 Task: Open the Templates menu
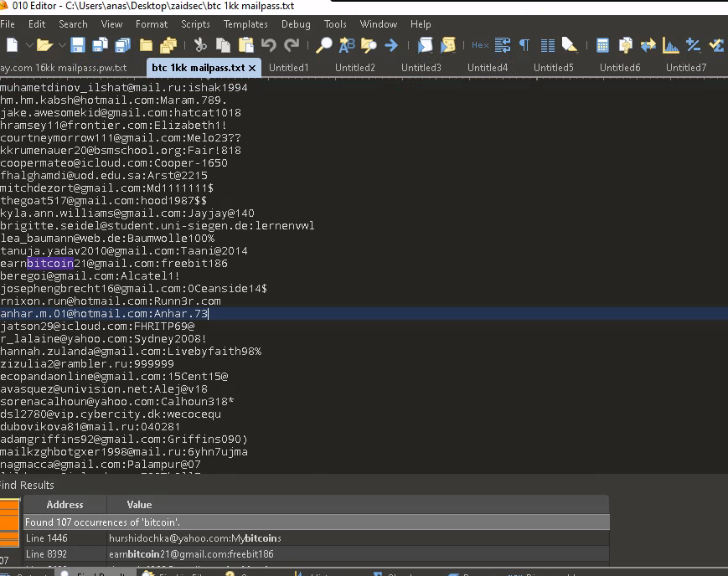pos(245,24)
